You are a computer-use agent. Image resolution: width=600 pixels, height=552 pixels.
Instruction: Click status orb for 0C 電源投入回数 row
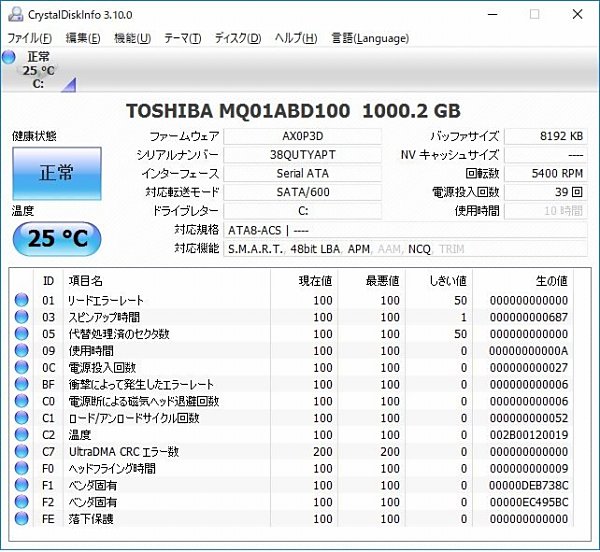22,367
